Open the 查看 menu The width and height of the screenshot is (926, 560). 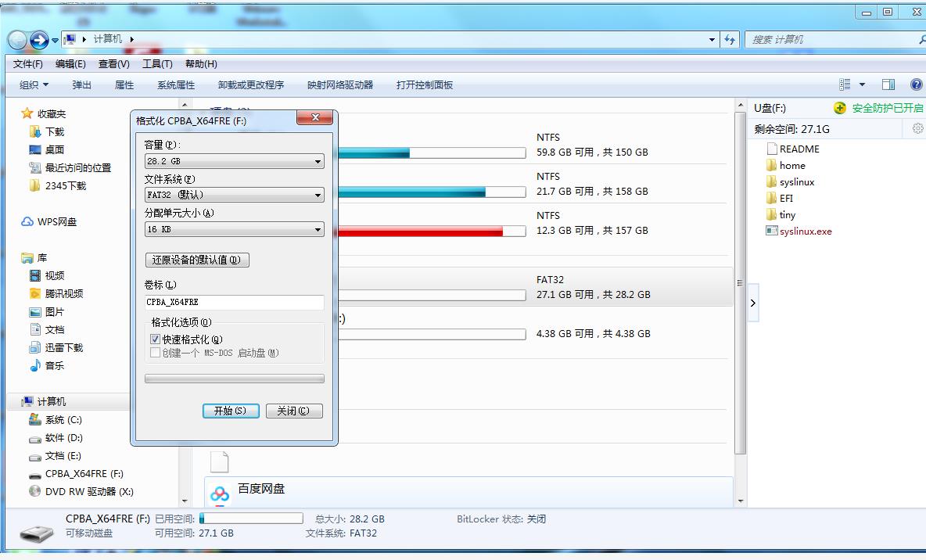113,63
